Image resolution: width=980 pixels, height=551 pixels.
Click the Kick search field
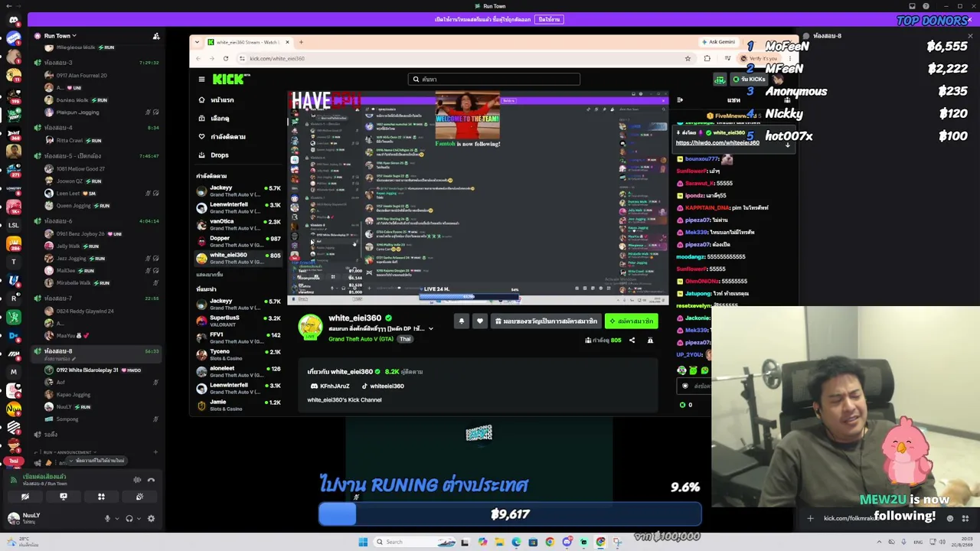coord(494,79)
